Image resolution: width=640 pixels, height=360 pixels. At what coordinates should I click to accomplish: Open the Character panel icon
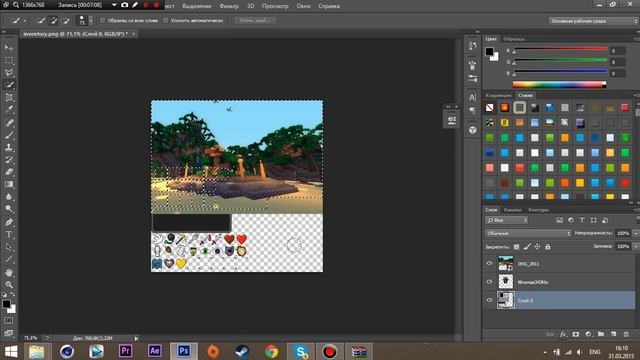click(x=473, y=97)
